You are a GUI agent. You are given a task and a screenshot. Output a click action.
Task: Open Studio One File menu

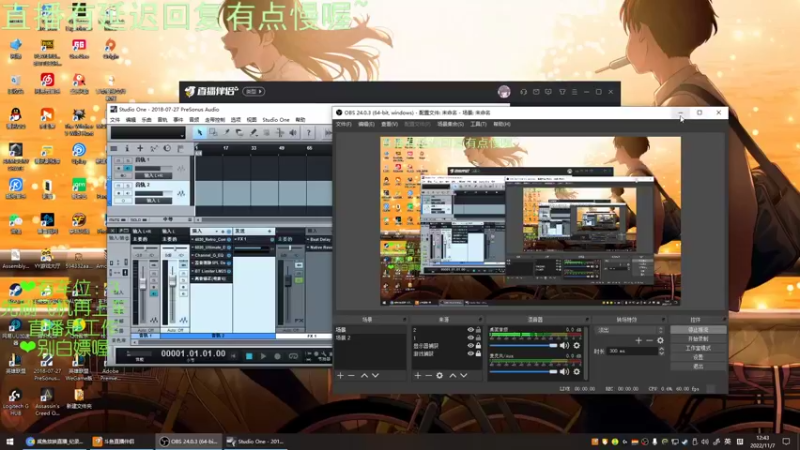tap(115, 119)
